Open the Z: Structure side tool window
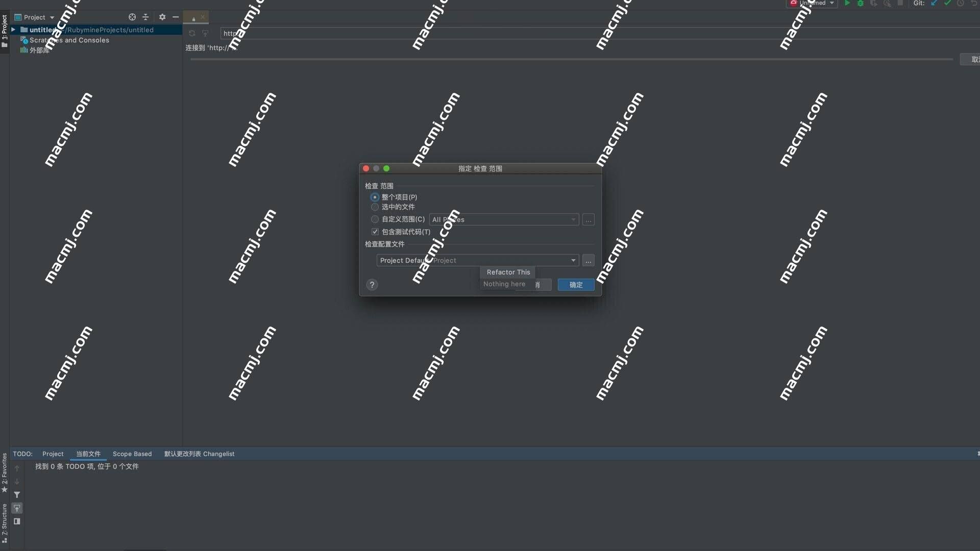 point(5,523)
